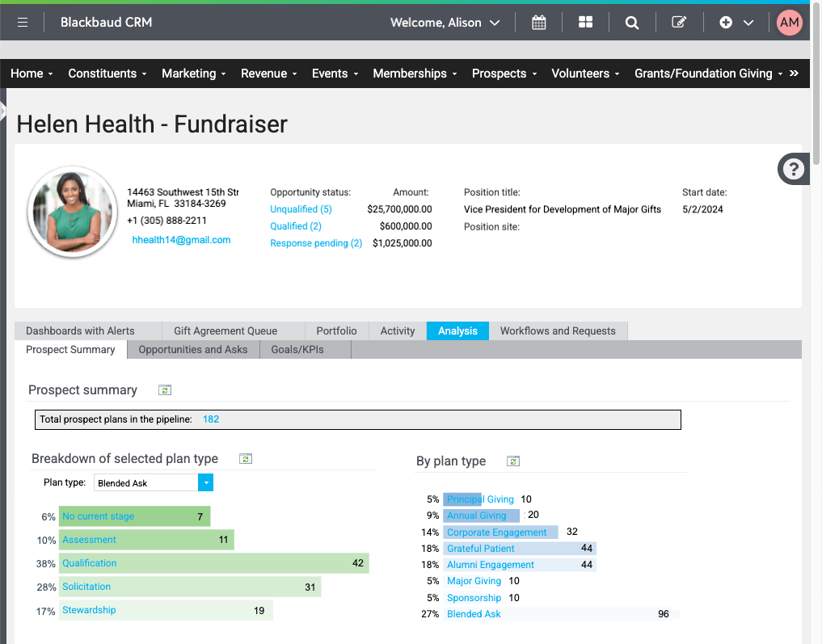This screenshot has height=644, width=822.
Task: Switch to the Portfolio tab
Action: pyautogui.click(x=335, y=330)
